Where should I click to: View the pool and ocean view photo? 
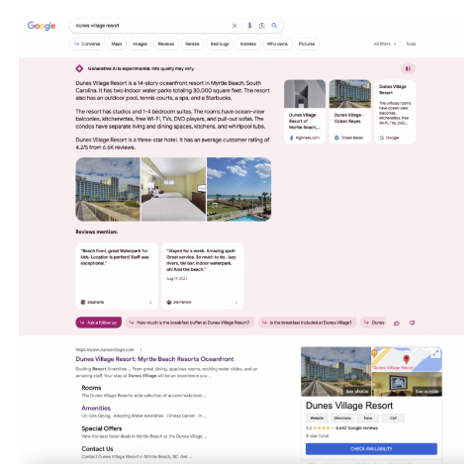click(x=238, y=189)
